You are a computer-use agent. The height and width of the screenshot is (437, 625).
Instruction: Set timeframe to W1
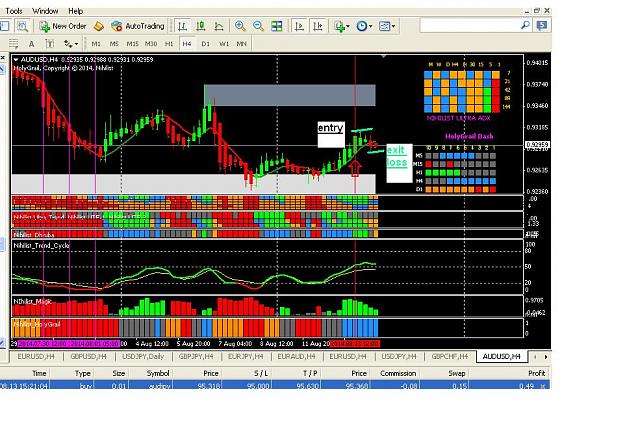[224, 44]
